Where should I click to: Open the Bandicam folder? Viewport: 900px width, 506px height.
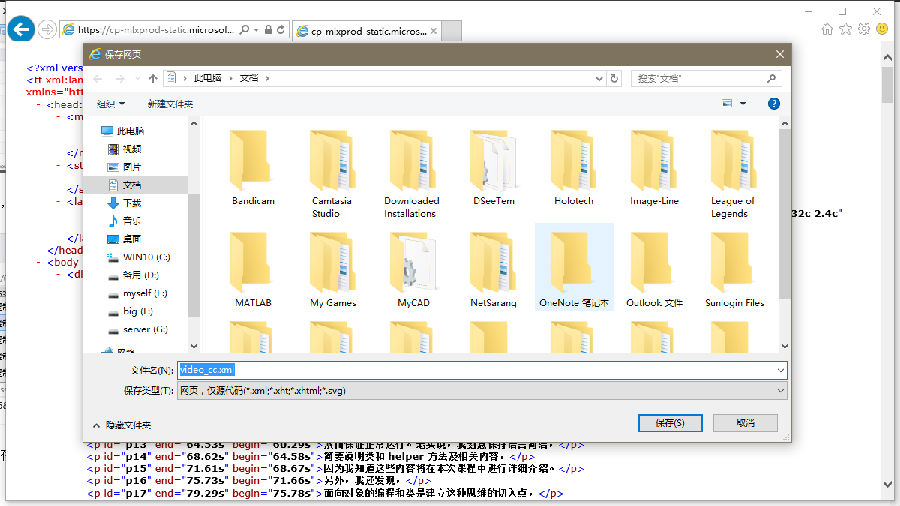tap(253, 168)
